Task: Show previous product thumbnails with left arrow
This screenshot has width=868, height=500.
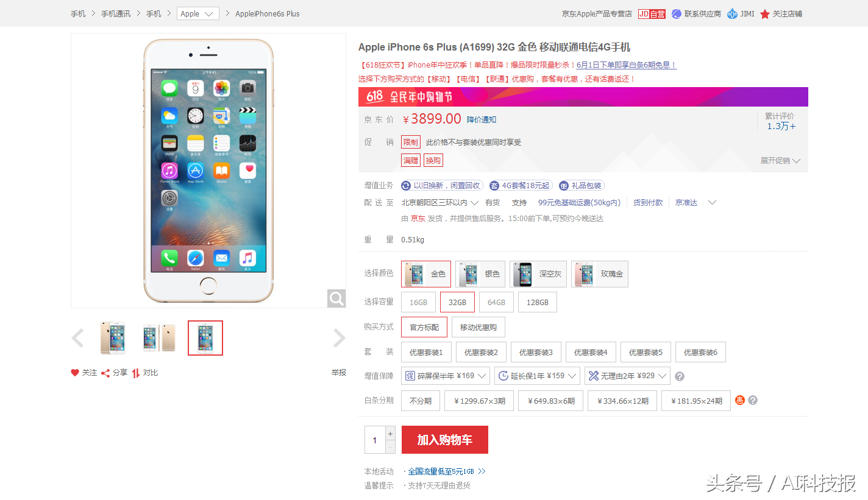Action: click(77, 338)
